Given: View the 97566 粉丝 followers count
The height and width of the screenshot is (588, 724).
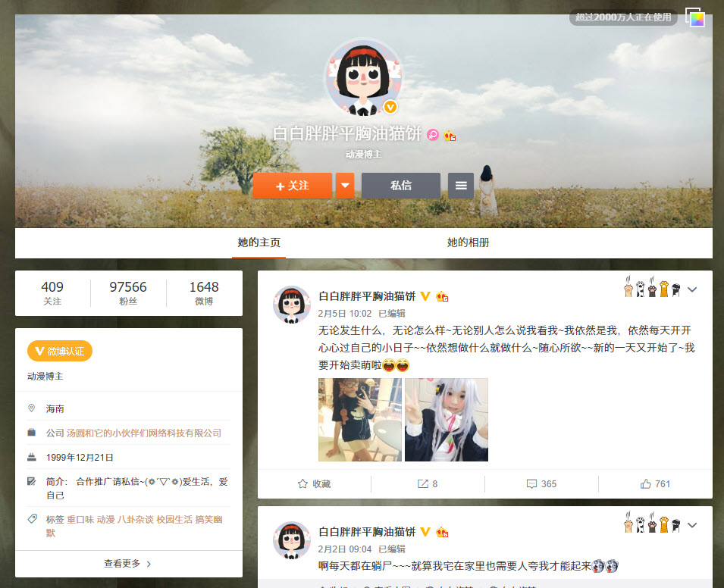Looking at the screenshot, I should click(x=128, y=293).
